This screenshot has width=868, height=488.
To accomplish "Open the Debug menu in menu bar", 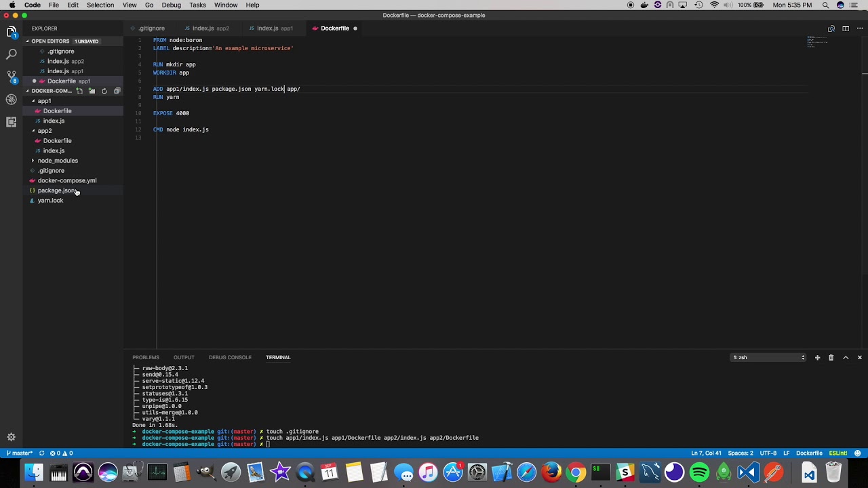I will [x=172, y=5].
